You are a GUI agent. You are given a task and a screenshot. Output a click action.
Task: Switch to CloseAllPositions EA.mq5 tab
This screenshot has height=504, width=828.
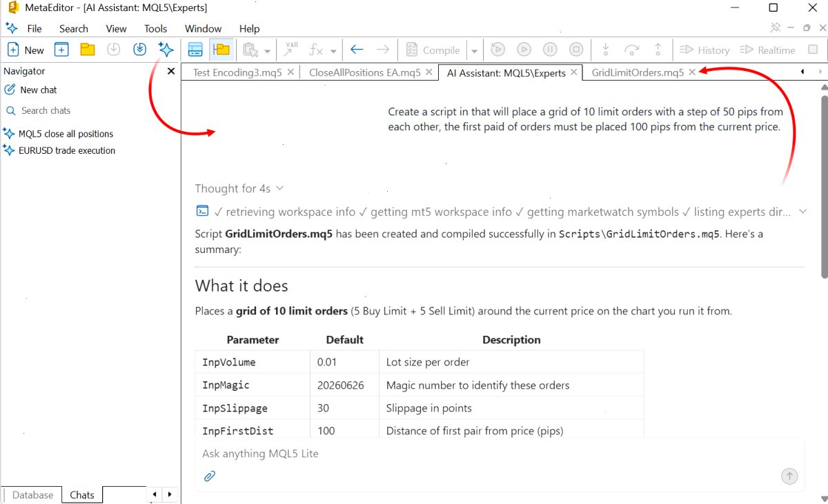(x=365, y=72)
